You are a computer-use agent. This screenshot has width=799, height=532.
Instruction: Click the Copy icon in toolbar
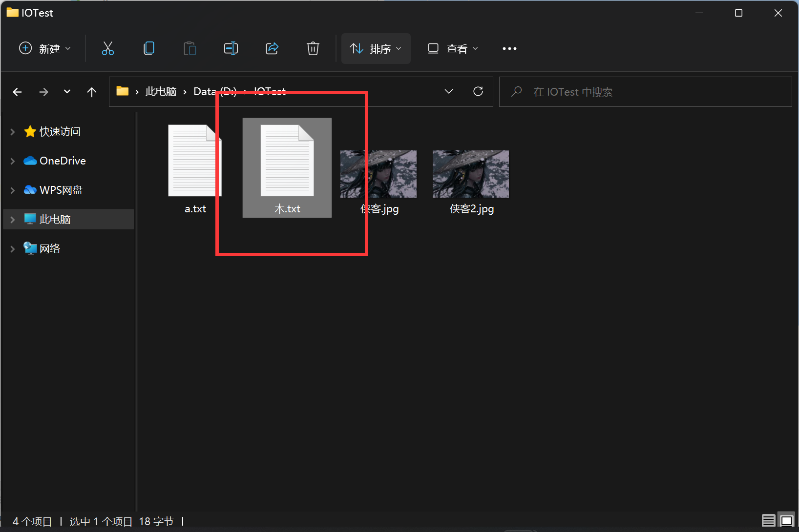click(x=149, y=48)
